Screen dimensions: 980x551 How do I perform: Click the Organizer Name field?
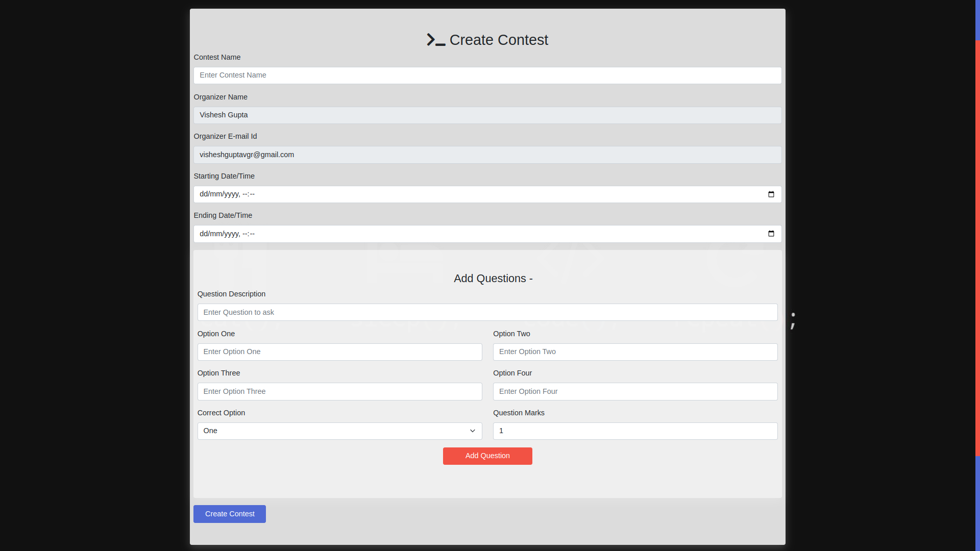(x=487, y=115)
